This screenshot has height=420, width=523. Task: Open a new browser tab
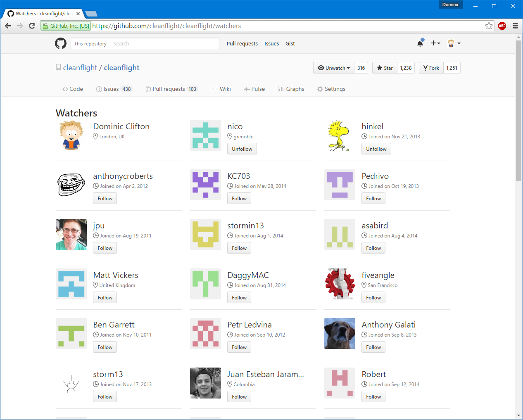(x=91, y=14)
